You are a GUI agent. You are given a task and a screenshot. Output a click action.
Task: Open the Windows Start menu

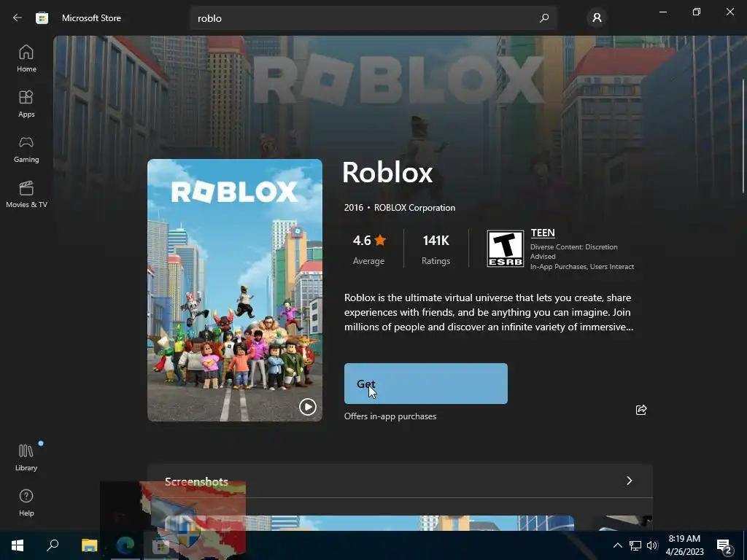[x=18, y=545]
